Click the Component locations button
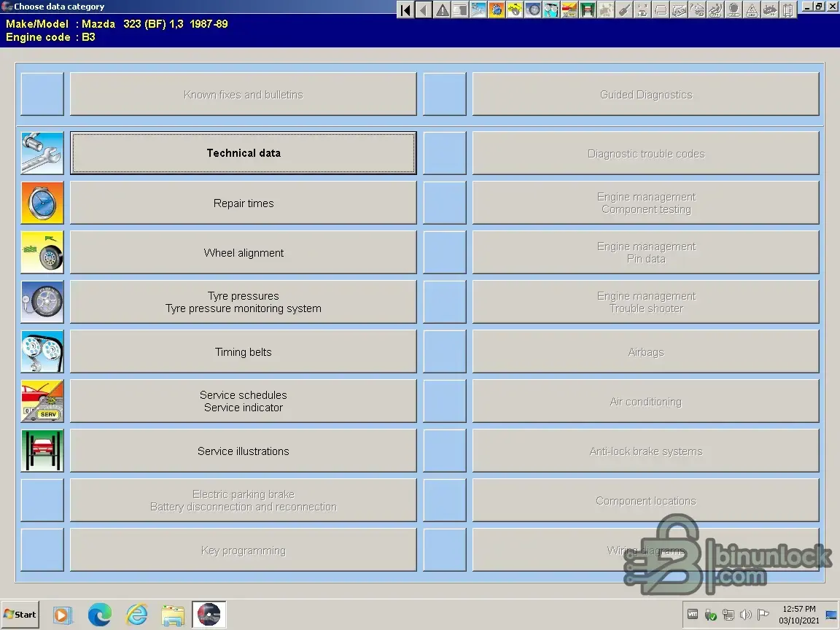The width and height of the screenshot is (840, 630). click(x=645, y=500)
